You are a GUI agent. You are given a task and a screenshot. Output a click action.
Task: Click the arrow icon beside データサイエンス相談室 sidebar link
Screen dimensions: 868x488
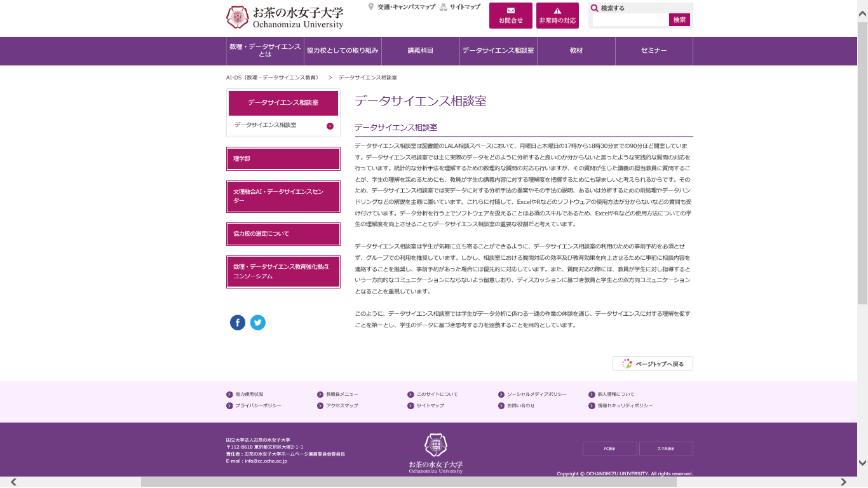tap(330, 126)
